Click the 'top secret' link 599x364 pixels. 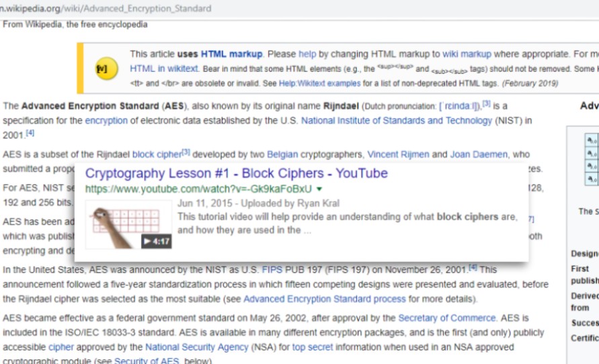click(x=312, y=347)
